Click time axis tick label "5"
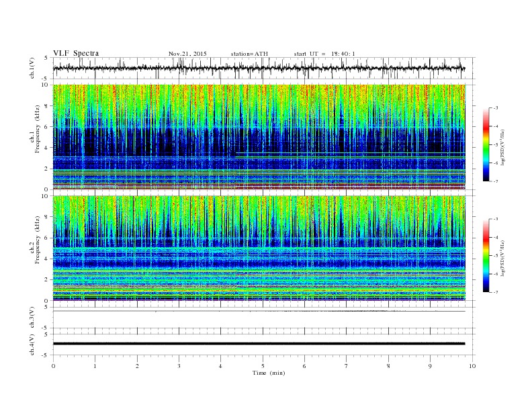 point(263,366)
